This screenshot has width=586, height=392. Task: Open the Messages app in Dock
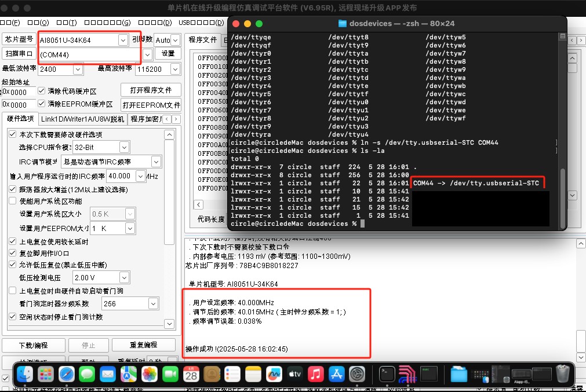(87, 373)
